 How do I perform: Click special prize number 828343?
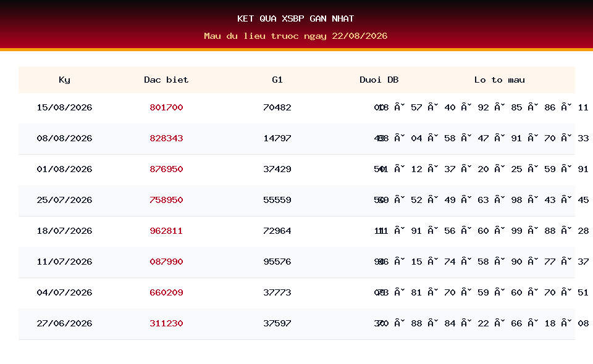point(166,139)
